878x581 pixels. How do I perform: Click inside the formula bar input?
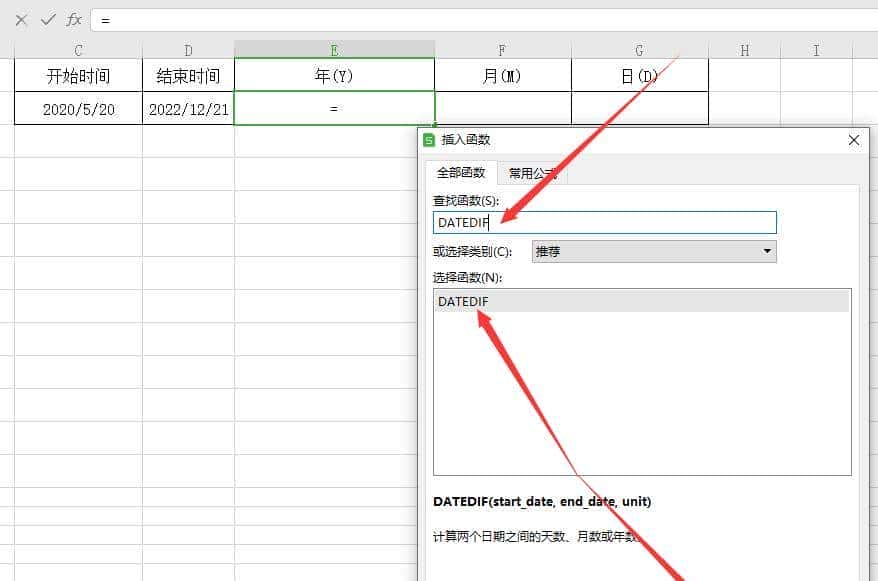480,20
